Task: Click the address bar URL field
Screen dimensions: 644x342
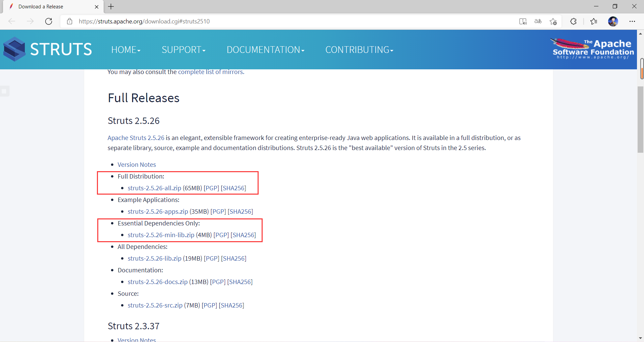Action: [288, 21]
